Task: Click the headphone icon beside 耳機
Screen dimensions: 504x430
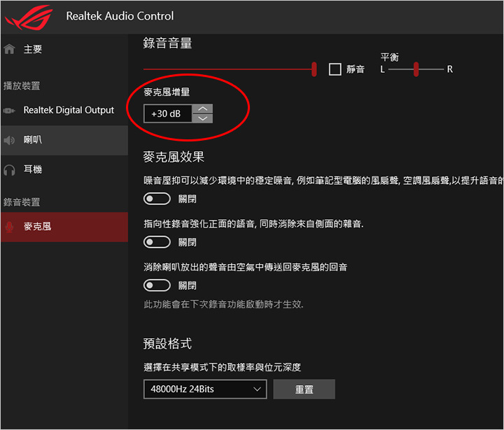Action: coord(9,169)
